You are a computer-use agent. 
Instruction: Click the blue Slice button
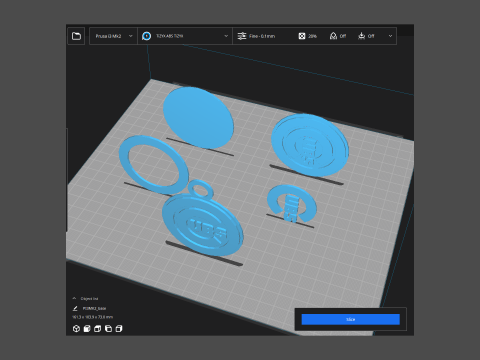(351, 319)
